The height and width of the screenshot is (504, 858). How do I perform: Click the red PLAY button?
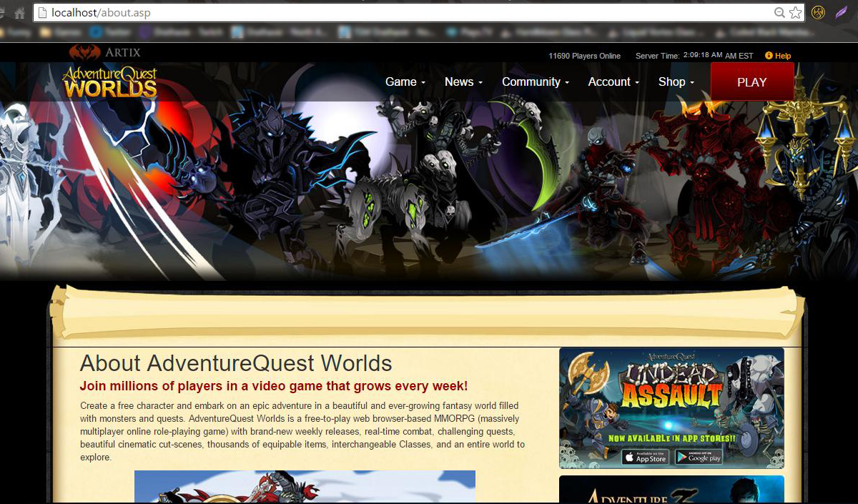click(x=752, y=81)
